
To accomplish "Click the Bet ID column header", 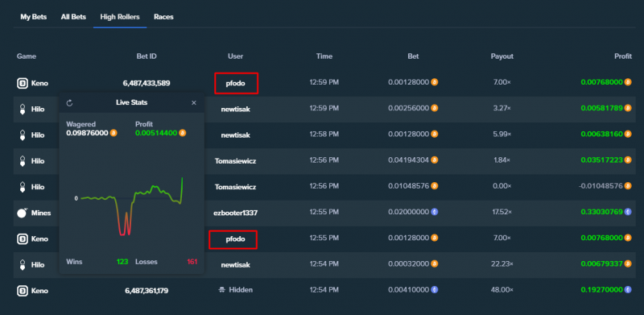I will coord(147,56).
